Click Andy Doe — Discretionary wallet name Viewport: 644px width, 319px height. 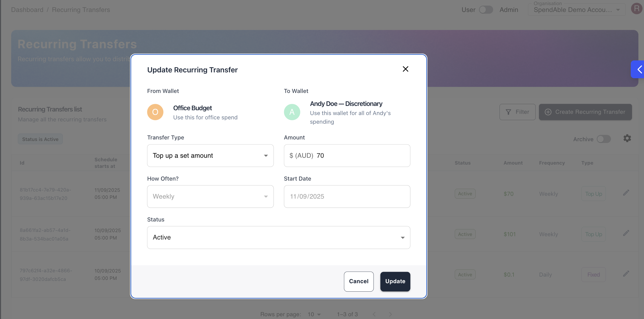pyautogui.click(x=346, y=104)
